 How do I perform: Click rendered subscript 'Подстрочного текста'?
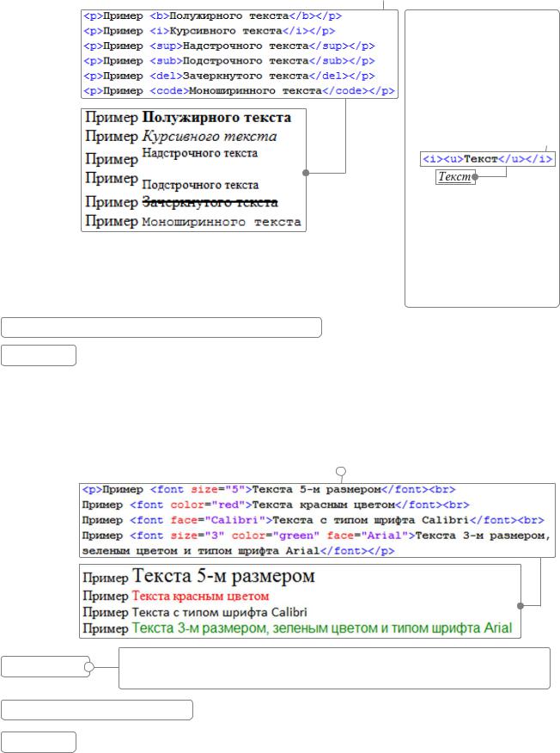click(x=200, y=185)
